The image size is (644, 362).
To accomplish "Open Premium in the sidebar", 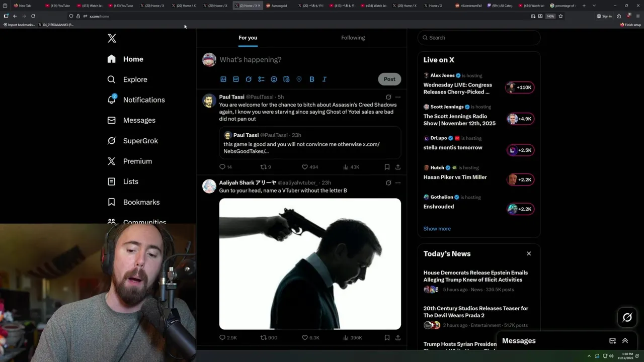I will 129,161.
